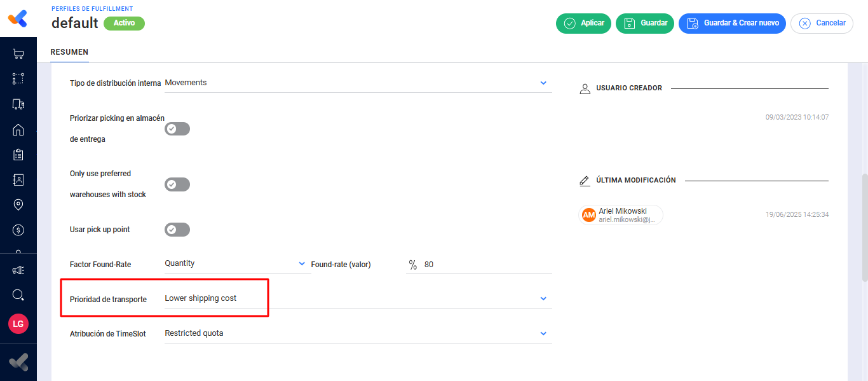Switch to the RESUMEN tab
Viewport: 868px width, 381px height.
69,52
